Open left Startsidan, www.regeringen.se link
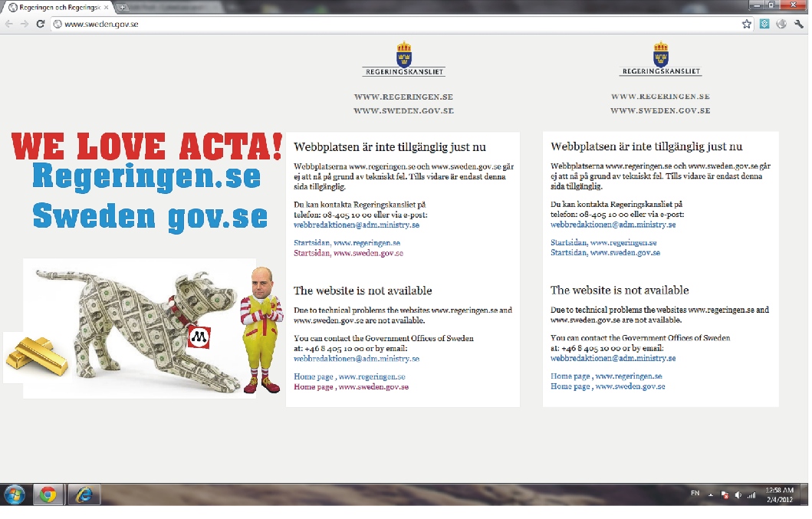The height and width of the screenshot is (519, 812). pos(347,242)
